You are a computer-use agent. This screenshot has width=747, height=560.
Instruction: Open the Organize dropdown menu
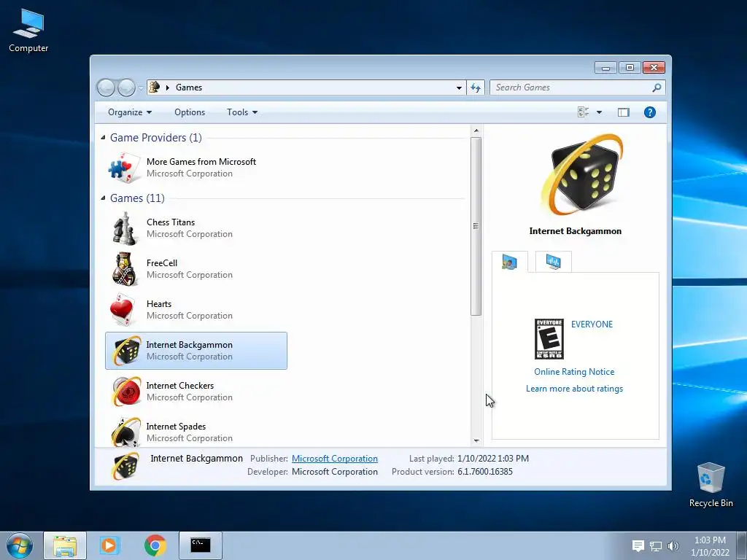coord(130,112)
